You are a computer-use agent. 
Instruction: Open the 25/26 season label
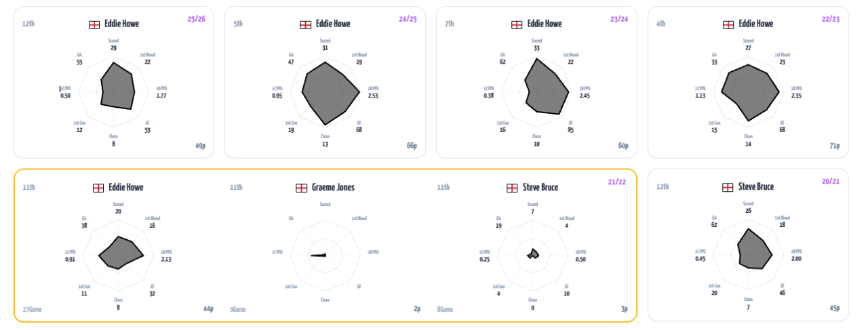point(197,19)
